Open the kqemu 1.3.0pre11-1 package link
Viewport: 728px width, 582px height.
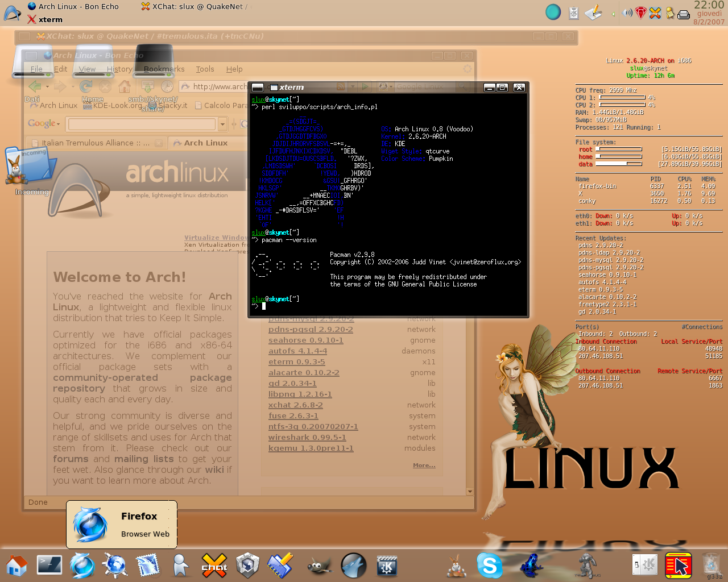[x=311, y=448]
